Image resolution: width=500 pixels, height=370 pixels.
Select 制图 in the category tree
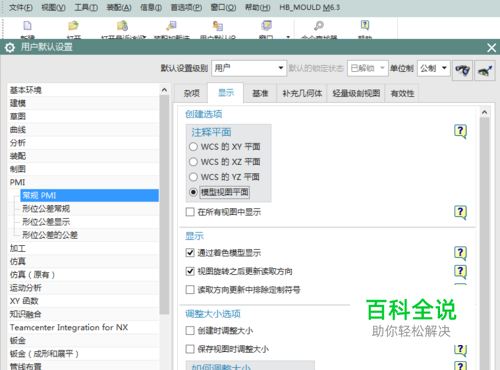[83, 169]
